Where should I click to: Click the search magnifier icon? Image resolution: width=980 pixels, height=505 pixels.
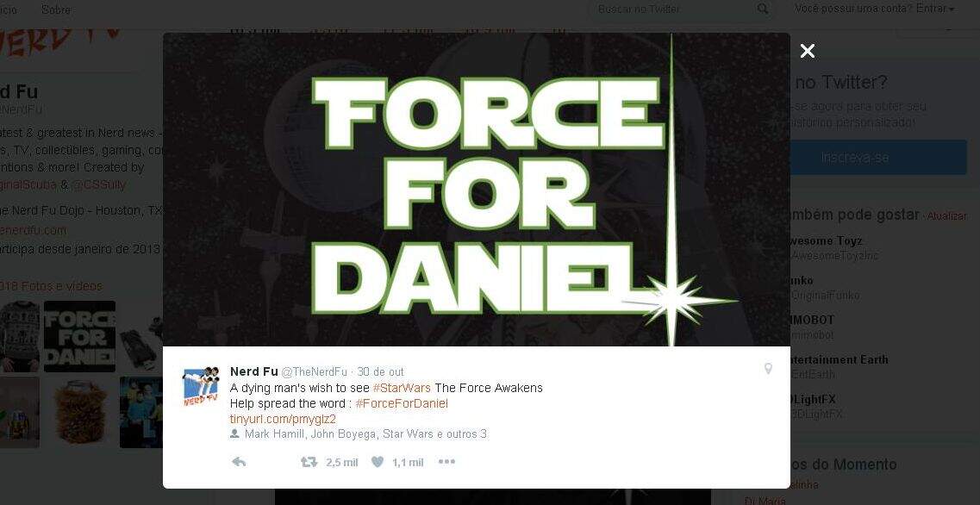(763, 9)
